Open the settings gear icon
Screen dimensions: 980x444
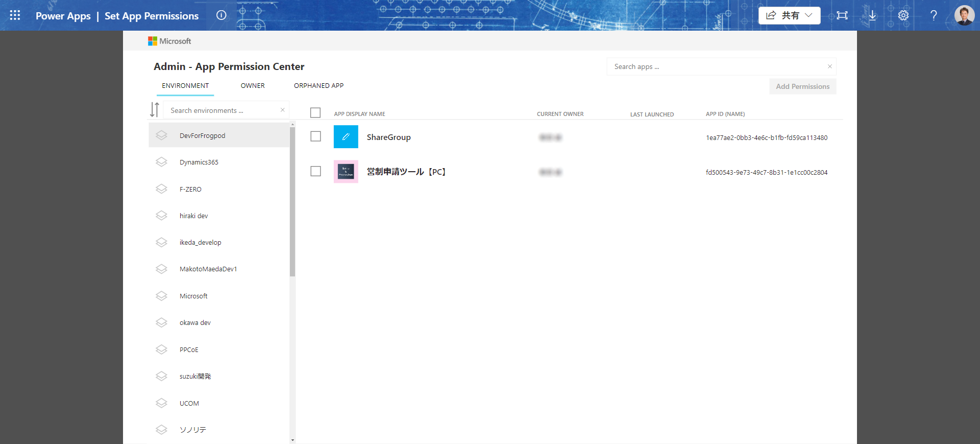(903, 15)
